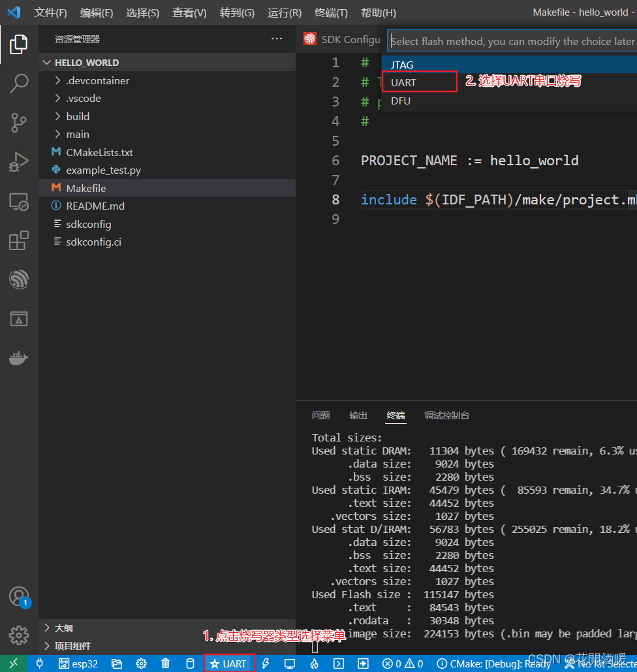Viewport: 637px width, 672px height.
Task: Open the 选择(S) menu
Action: coord(143,13)
